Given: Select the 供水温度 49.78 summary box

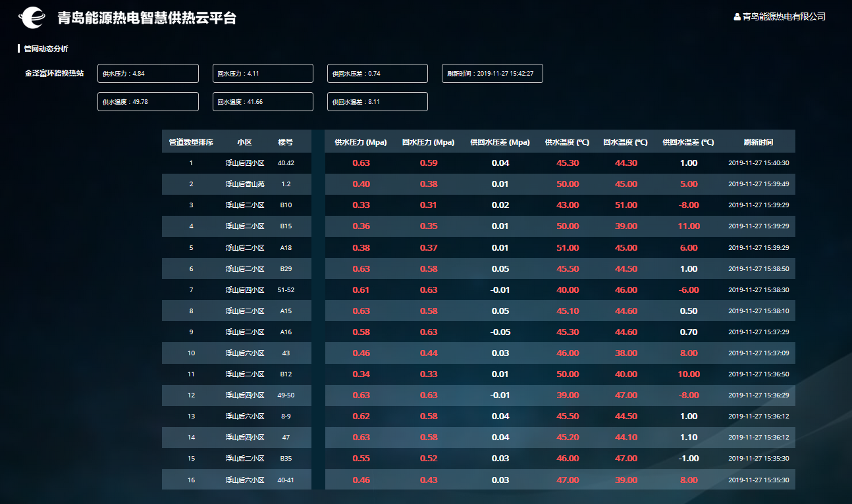Looking at the screenshot, I should coord(147,102).
